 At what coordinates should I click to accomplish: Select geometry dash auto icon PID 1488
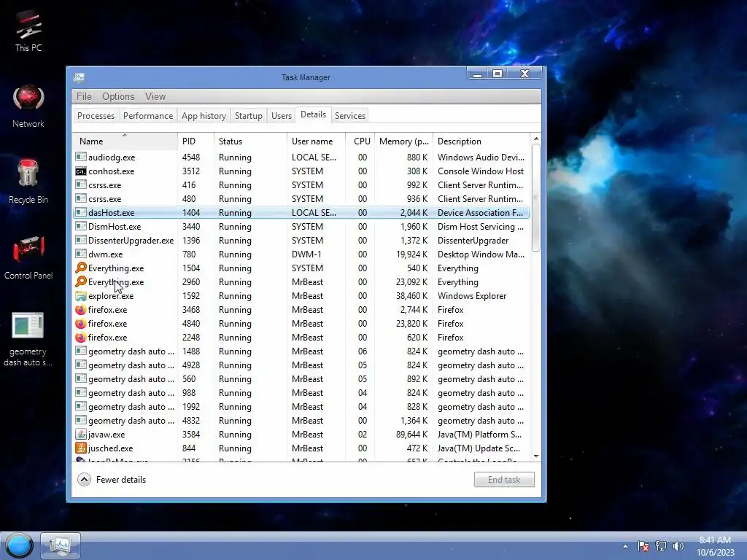[x=80, y=351]
